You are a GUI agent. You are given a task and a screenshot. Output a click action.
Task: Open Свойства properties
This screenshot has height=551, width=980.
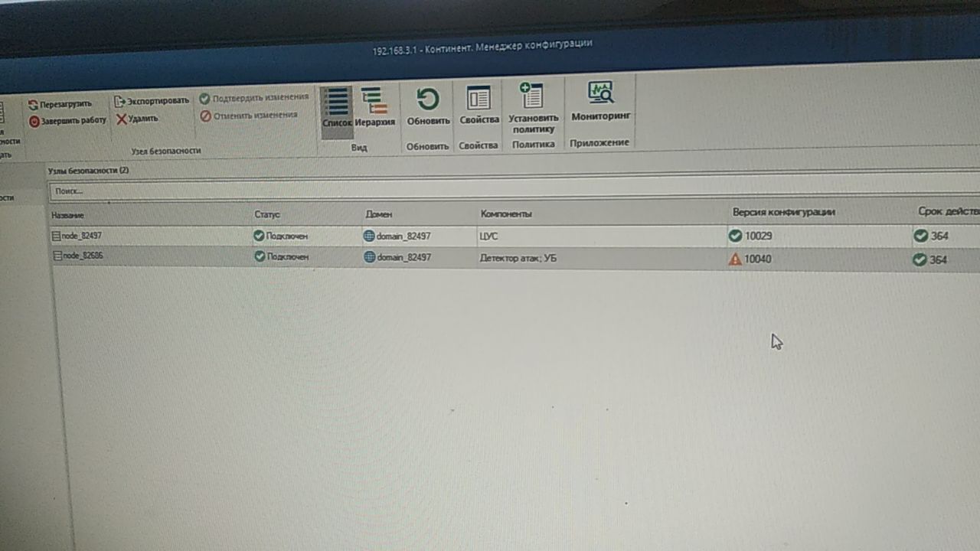click(479, 105)
